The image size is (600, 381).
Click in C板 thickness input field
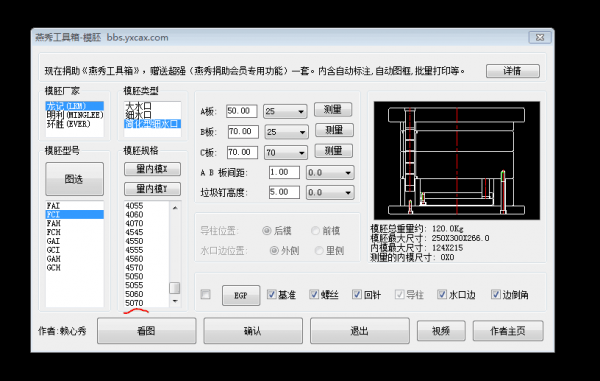[242, 153]
